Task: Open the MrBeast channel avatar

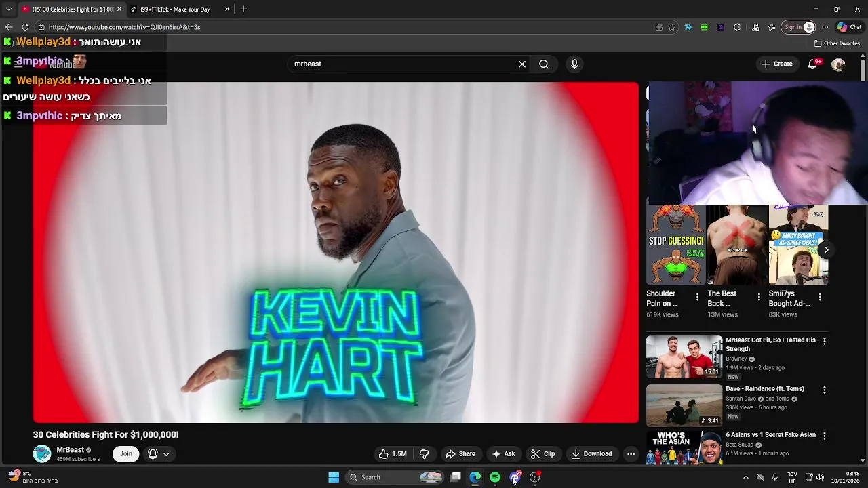Action: click(x=42, y=454)
